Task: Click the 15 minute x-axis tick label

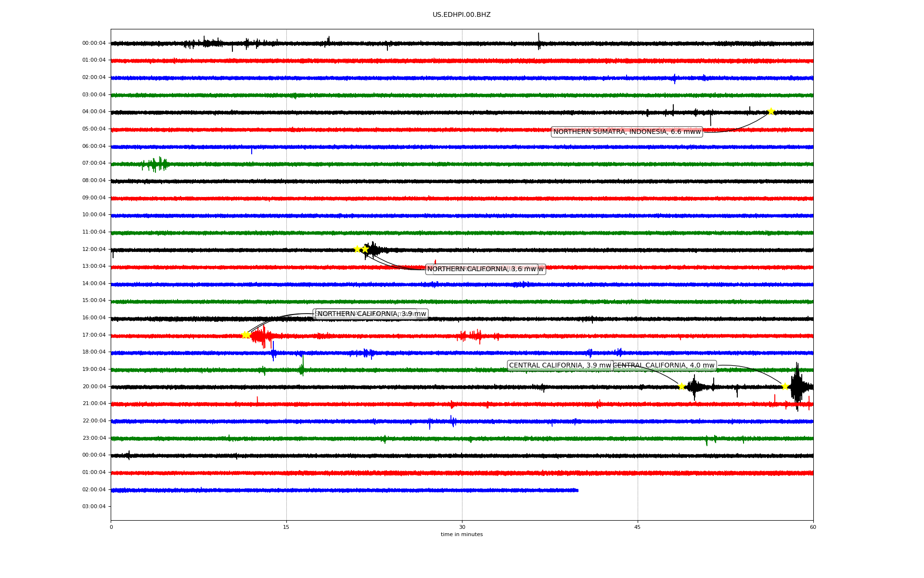Action: 286,527
